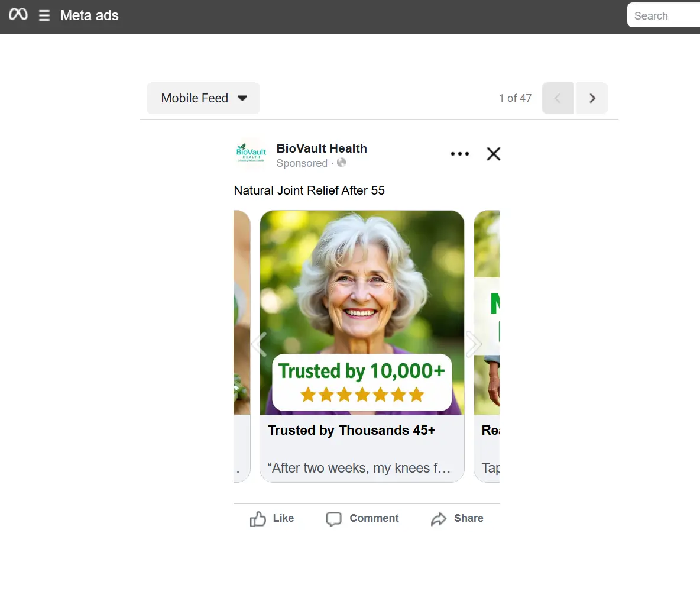The height and width of the screenshot is (604, 700).
Task: Click the Share arrow icon
Action: 439,519
